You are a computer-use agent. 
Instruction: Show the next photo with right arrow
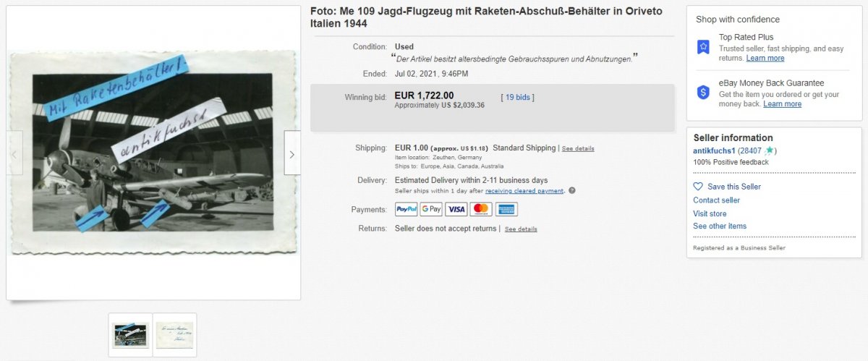point(292,153)
